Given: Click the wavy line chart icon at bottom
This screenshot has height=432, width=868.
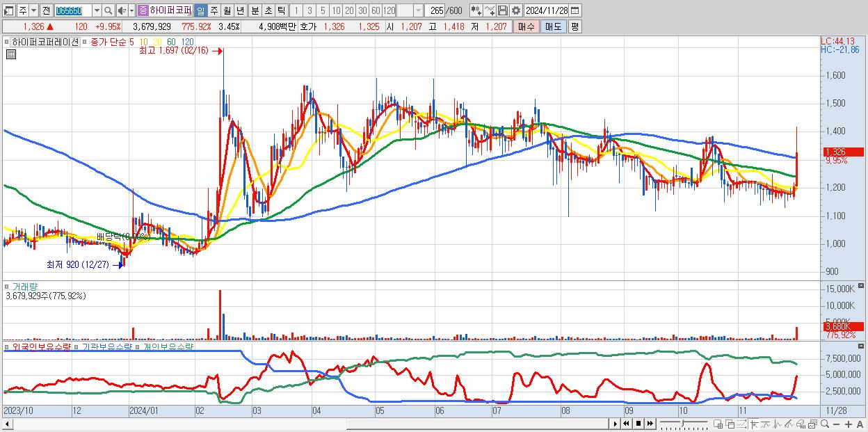Looking at the screenshot, I should [766, 424].
